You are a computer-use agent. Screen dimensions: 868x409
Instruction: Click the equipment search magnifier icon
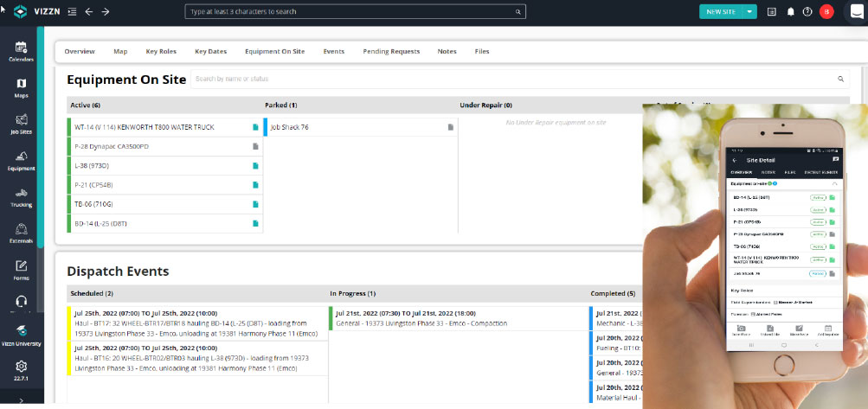(840, 80)
